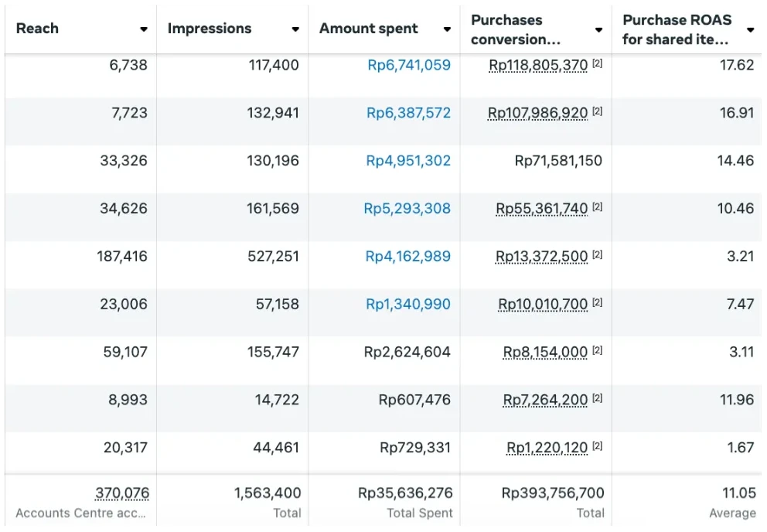Open the Reach column sort options caret
The image size is (767, 532).
(x=144, y=29)
